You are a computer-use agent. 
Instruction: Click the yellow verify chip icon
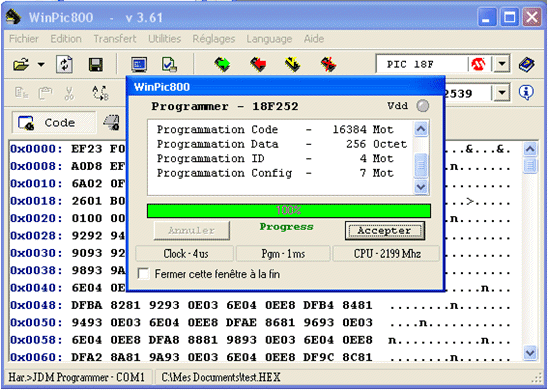click(293, 65)
